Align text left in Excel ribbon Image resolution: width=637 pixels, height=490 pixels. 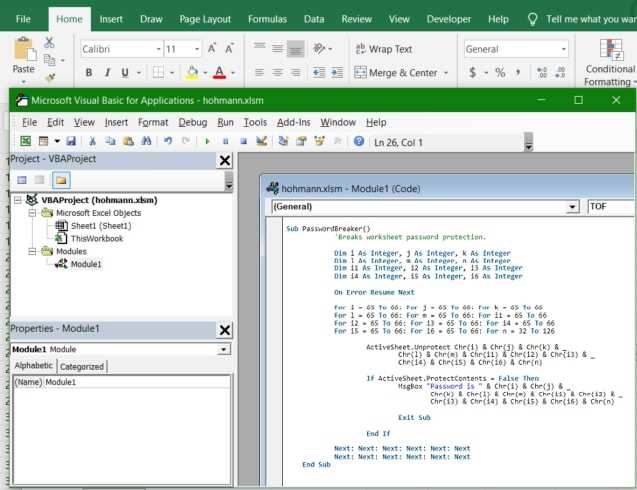click(259, 73)
